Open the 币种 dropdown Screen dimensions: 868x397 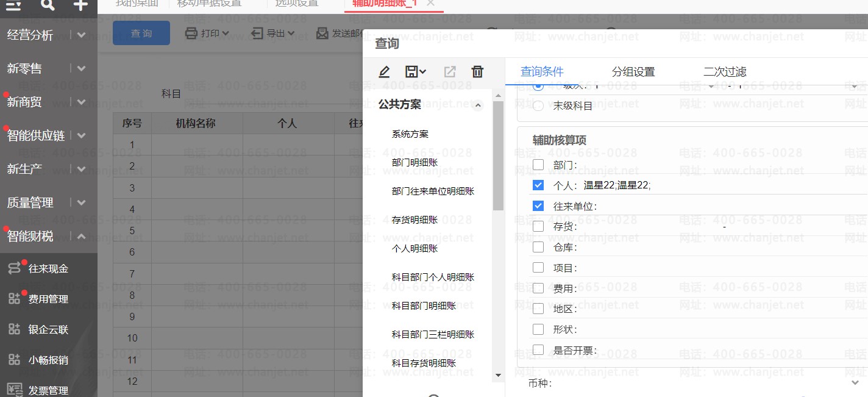pos(855,383)
